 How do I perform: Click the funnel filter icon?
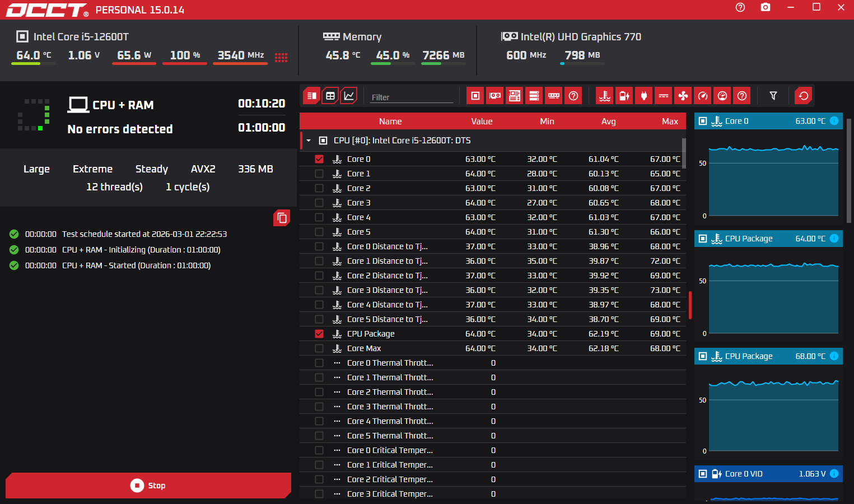click(x=773, y=96)
